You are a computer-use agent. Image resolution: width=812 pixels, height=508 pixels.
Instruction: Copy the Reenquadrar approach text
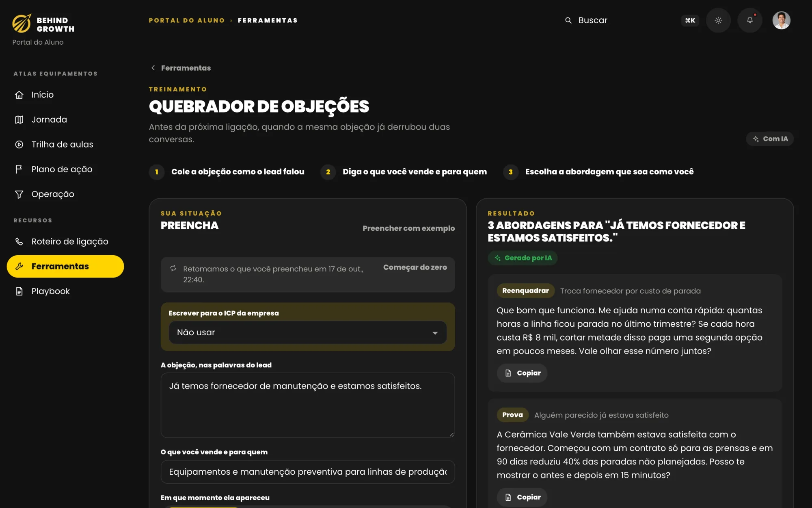coord(522,373)
